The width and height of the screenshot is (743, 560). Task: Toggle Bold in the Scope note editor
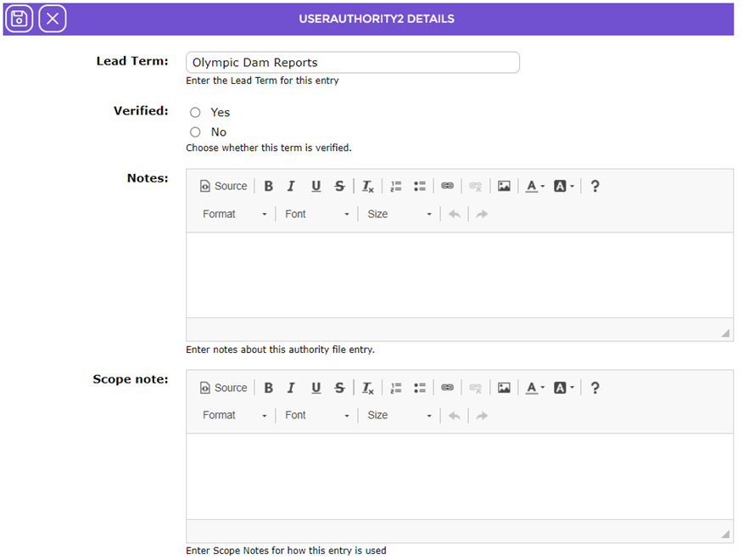click(268, 388)
